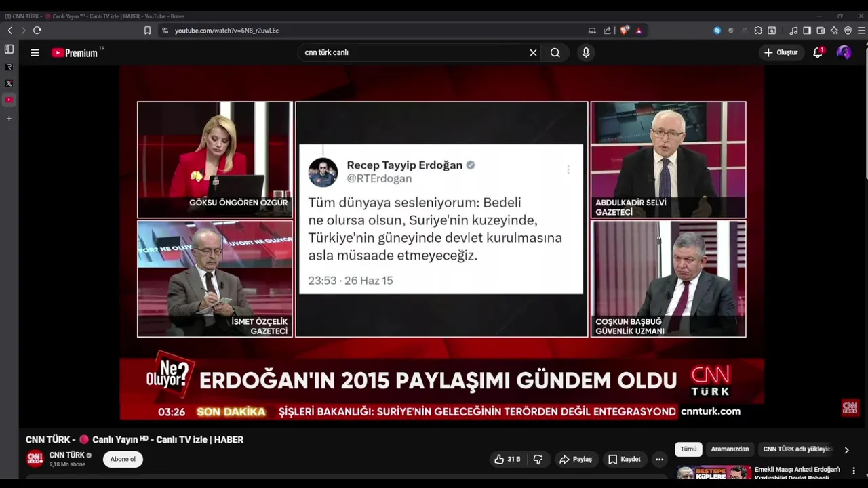The width and height of the screenshot is (868, 488).
Task: Open the CNN TÜRK channel name link
Action: [67, 455]
